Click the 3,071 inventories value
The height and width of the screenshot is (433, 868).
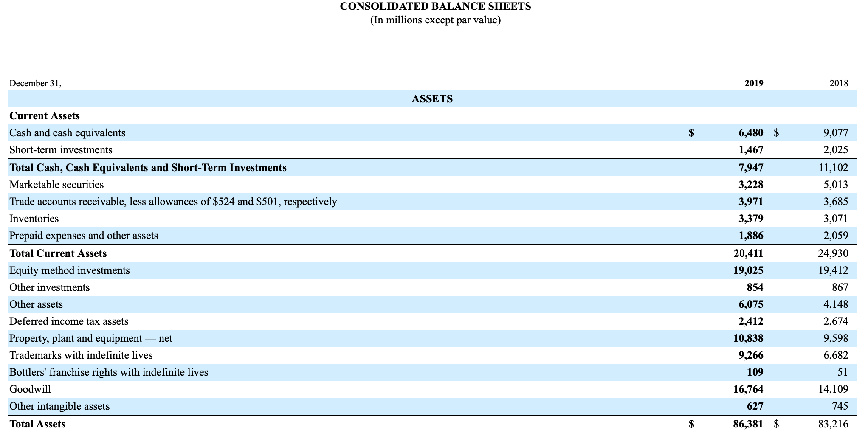pos(836,219)
